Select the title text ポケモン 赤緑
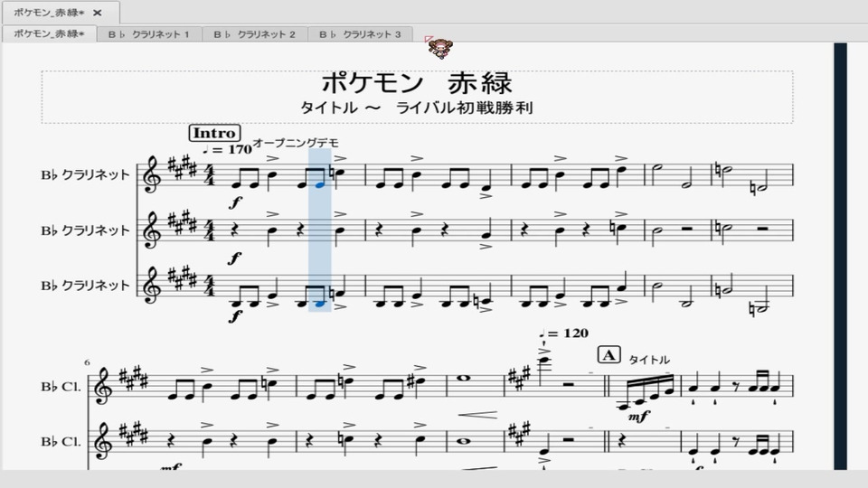The height and width of the screenshot is (488, 868). 417,83
